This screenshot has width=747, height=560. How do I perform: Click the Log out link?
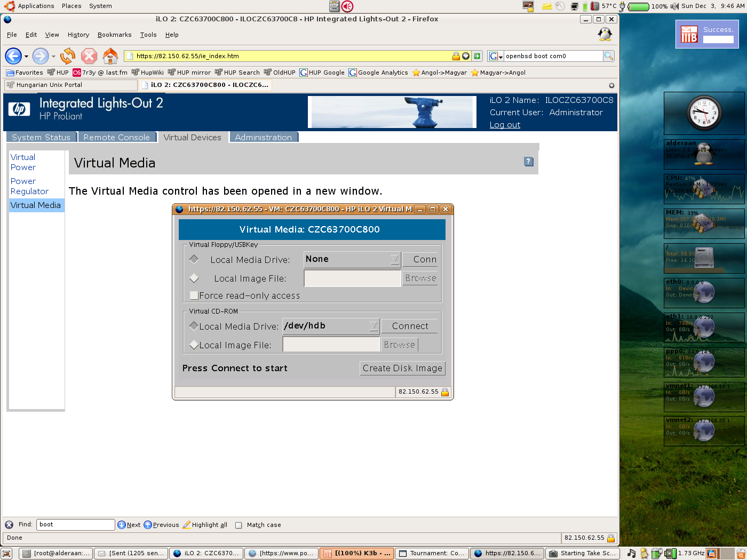pos(505,125)
